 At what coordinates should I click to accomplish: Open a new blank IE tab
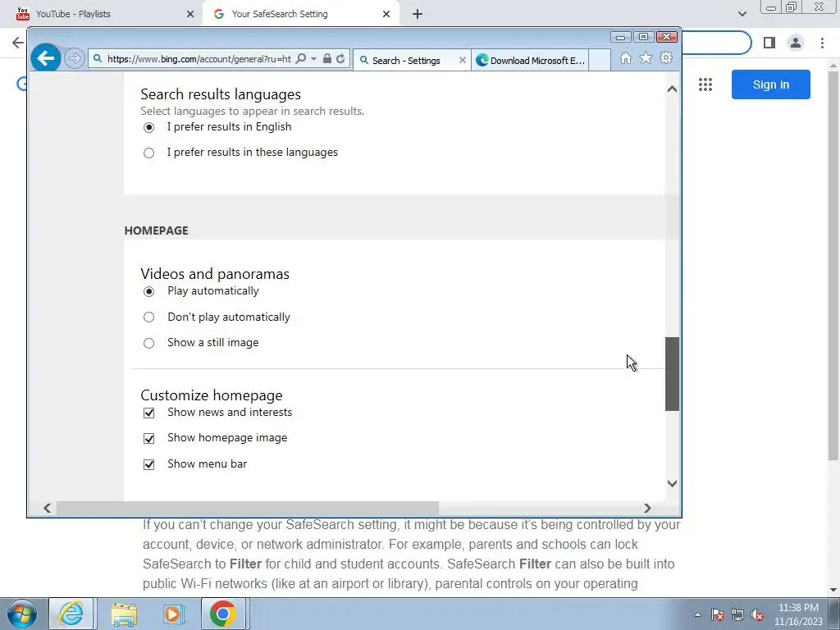pos(600,60)
